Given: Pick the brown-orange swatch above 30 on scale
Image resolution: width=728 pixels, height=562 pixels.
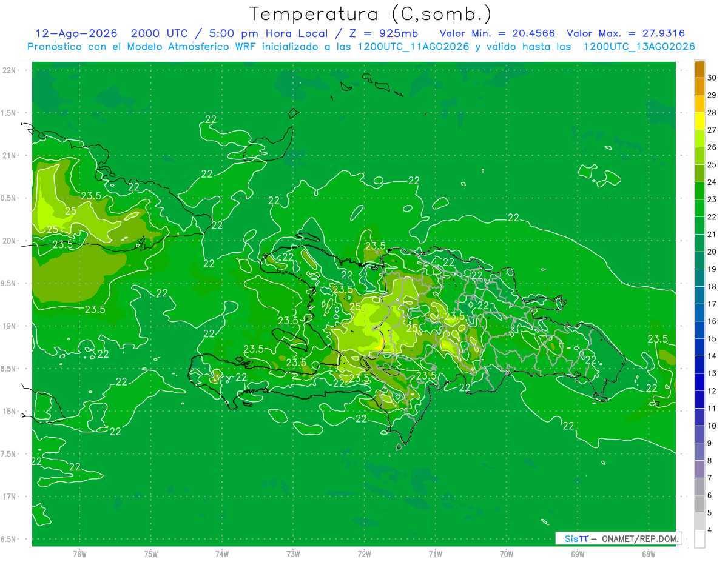Looking at the screenshot, I should click(x=699, y=69).
